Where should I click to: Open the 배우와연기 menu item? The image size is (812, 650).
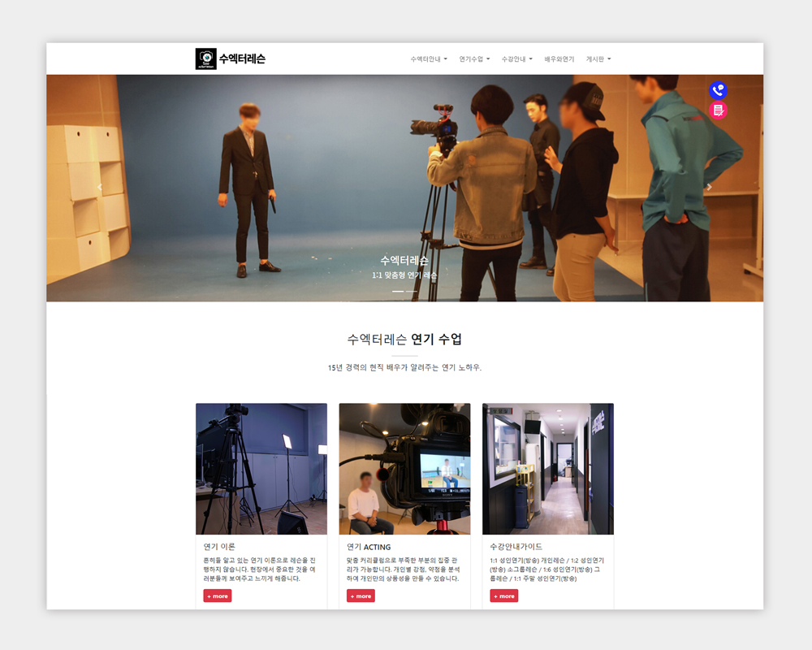click(559, 59)
